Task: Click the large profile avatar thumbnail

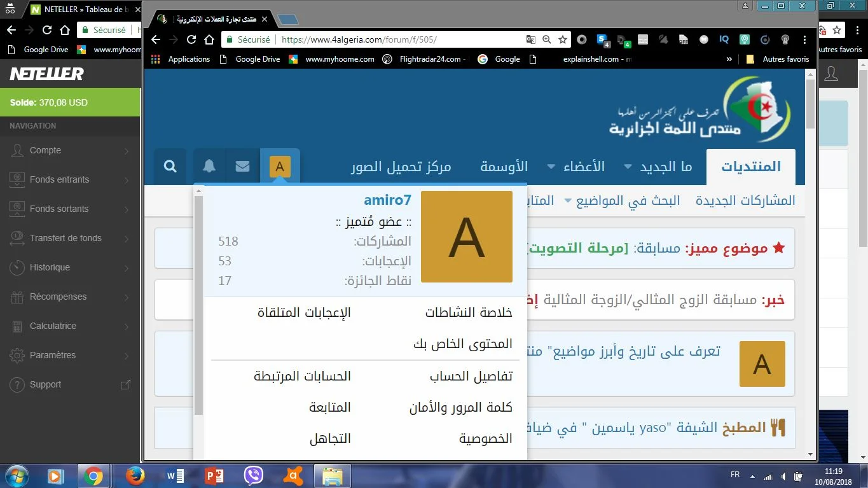Action: click(467, 237)
